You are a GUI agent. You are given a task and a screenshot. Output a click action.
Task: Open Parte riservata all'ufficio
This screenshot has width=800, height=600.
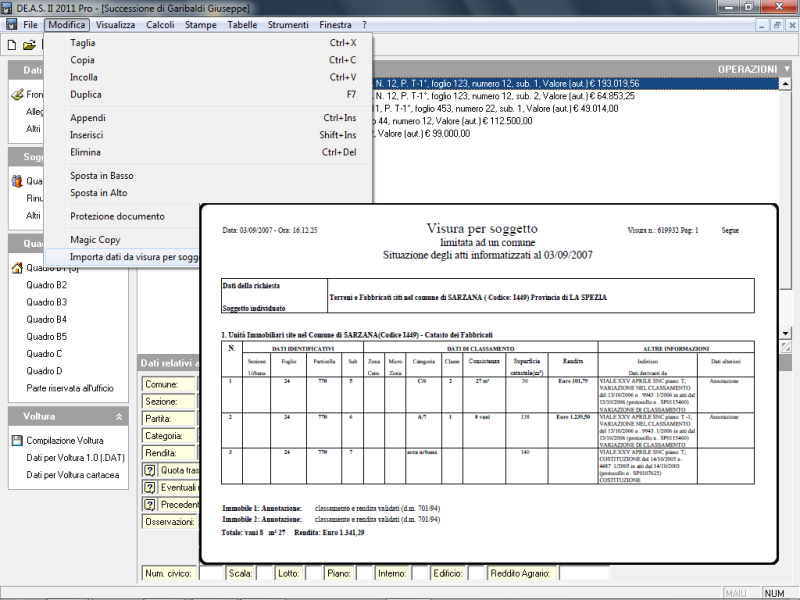point(70,388)
